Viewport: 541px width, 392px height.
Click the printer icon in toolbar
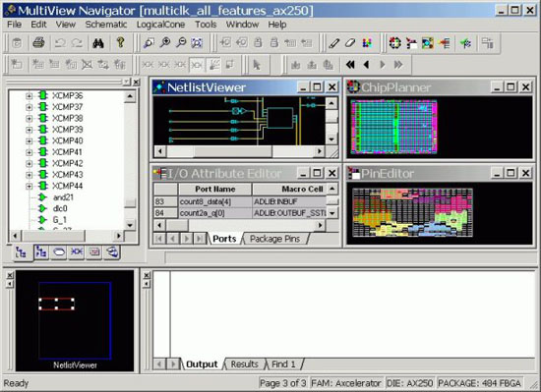tap(38, 43)
